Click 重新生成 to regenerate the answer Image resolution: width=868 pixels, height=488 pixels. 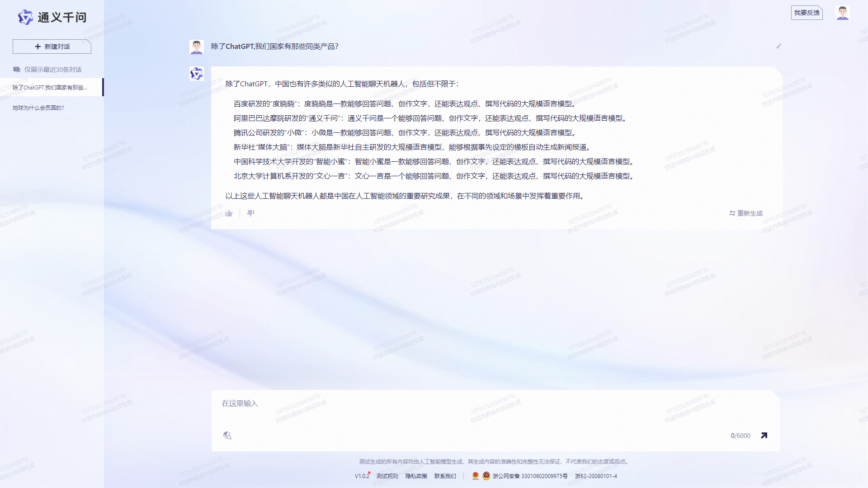[x=746, y=213]
